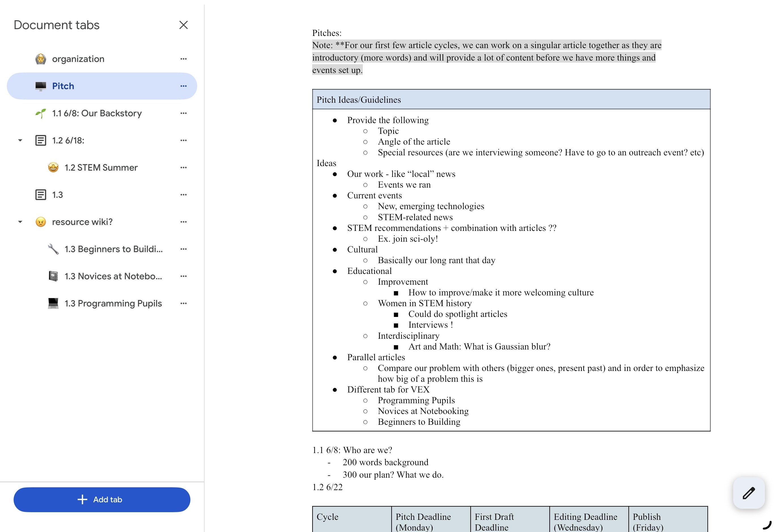Close the Document tabs panel

point(183,25)
